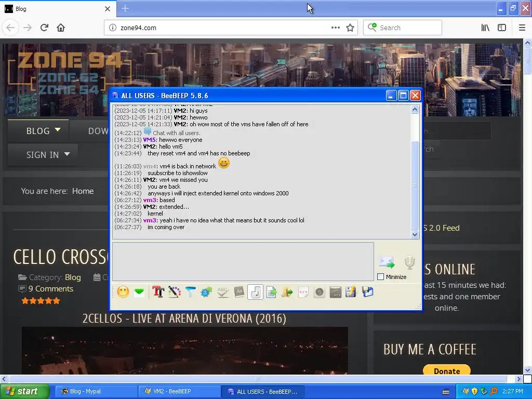Pick the font color tool
Image resolution: width=532 pixels, height=399 pixels.
tap(175, 292)
